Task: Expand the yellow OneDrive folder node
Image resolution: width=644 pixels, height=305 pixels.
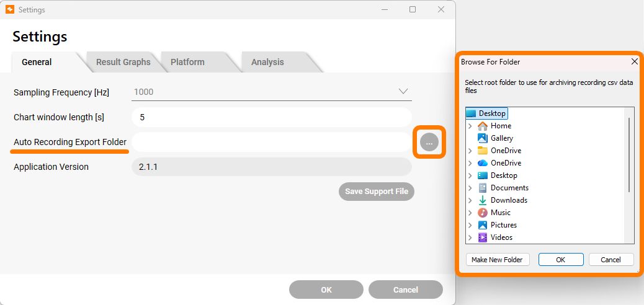Action: click(470, 151)
